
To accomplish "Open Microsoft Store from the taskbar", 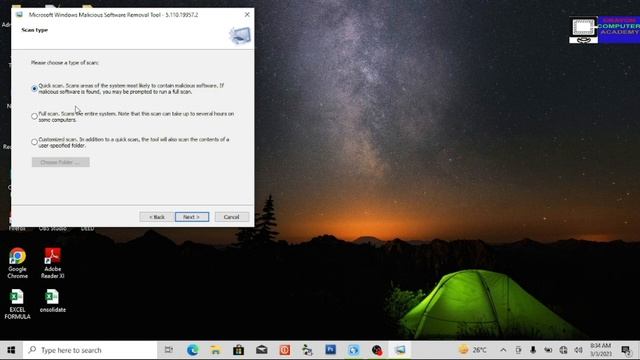I will pyautogui.click(x=238, y=350).
